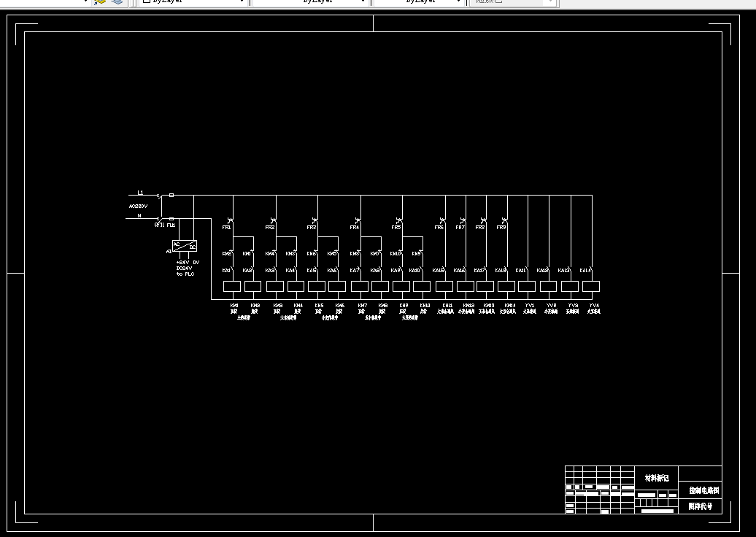
Task: Select the FR1 thermal relay label
Action: tap(227, 227)
